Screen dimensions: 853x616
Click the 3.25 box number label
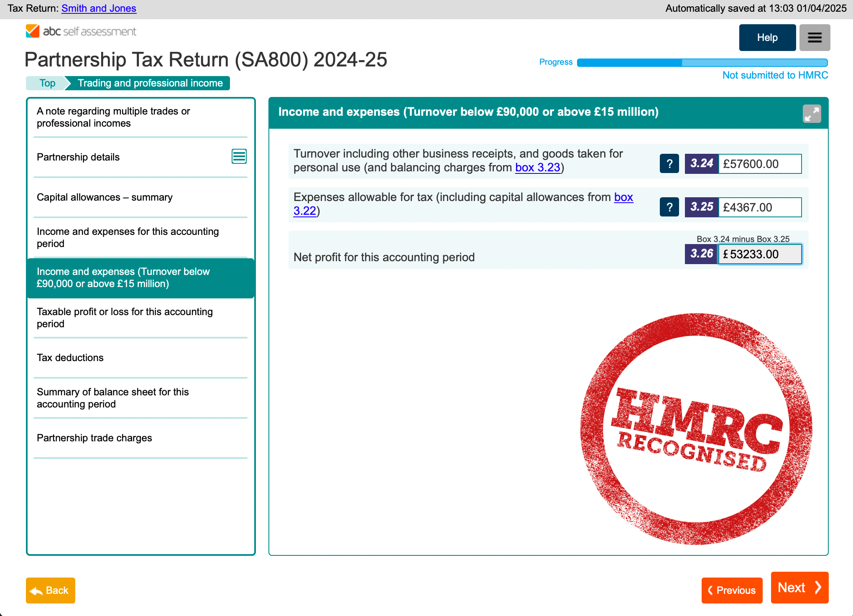[702, 207]
